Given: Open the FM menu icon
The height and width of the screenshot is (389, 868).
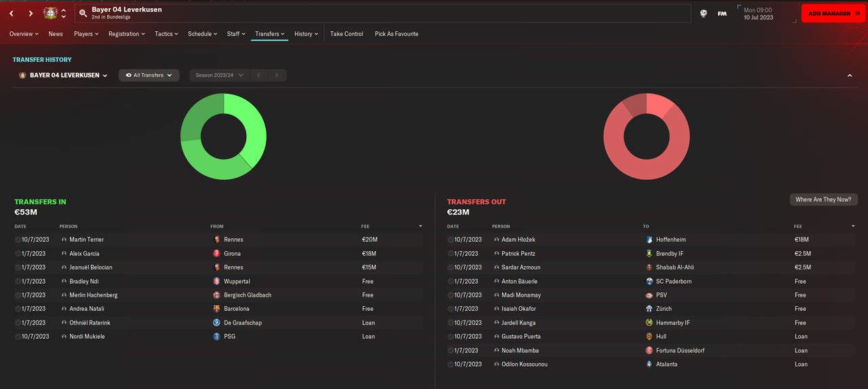Looking at the screenshot, I should pyautogui.click(x=722, y=14).
